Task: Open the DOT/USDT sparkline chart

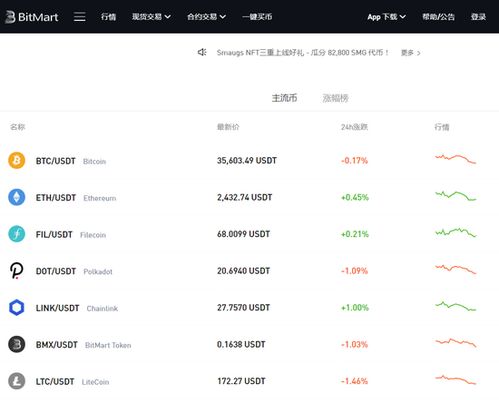Action: (x=456, y=269)
